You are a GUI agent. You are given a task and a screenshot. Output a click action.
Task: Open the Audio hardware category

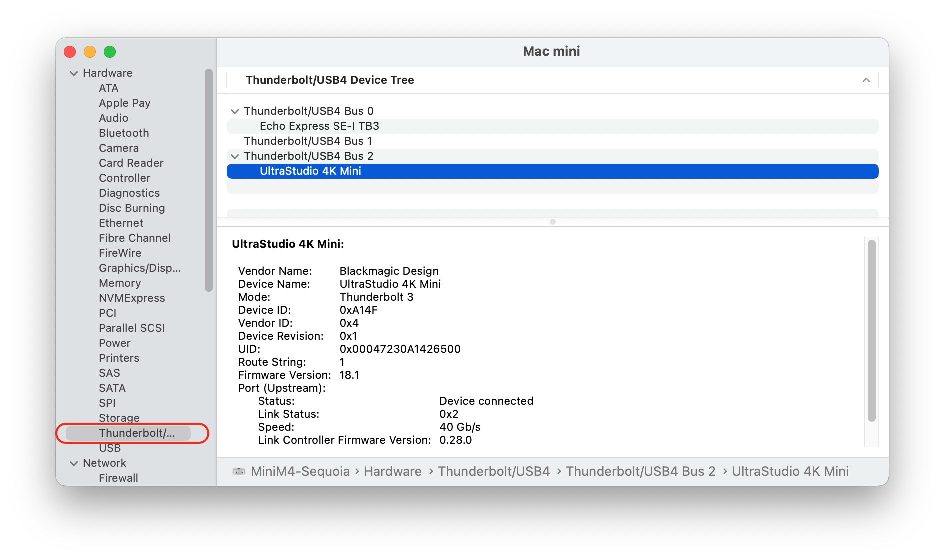click(113, 118)
